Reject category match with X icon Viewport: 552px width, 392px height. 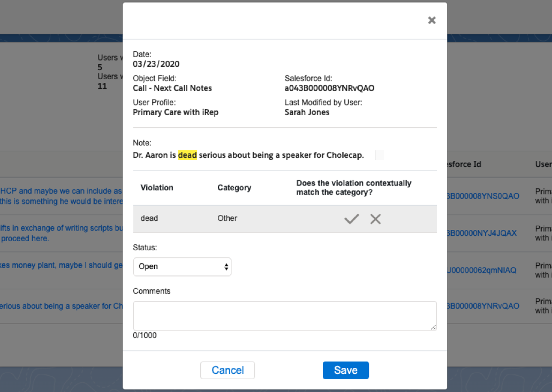tap(375, 219)
